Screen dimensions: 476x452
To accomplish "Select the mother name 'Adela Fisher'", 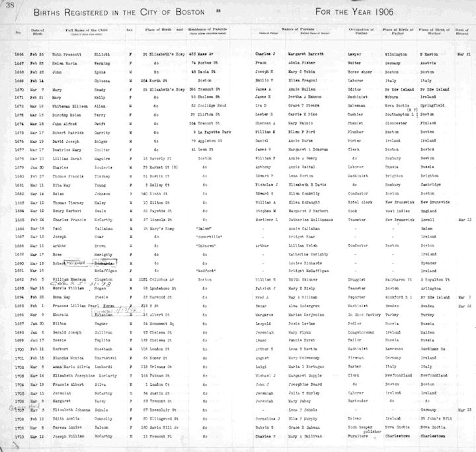I will (301, 63).
